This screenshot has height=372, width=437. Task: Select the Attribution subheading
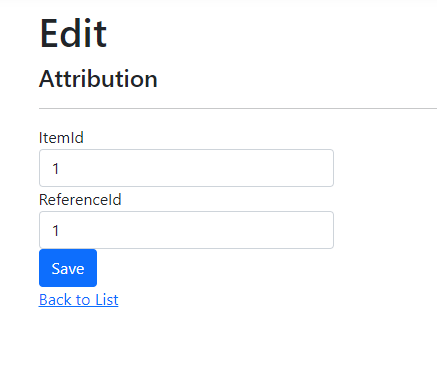coord(98,79)
